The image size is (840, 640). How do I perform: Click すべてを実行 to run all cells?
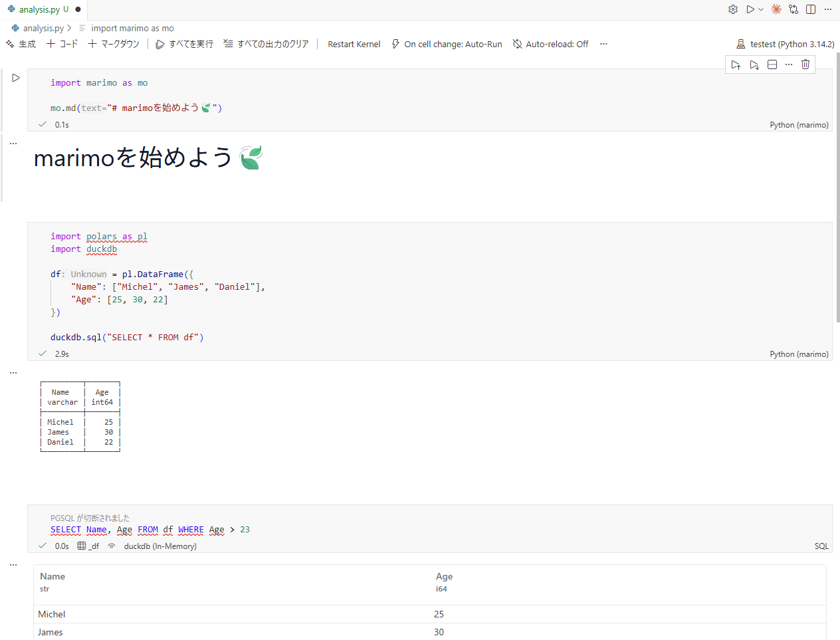(185, 44)
